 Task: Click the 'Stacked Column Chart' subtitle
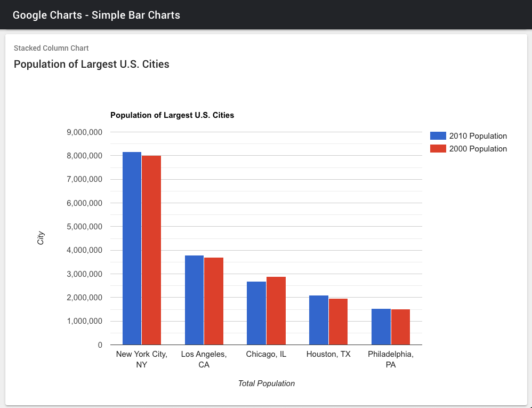[x=51, y=48]
